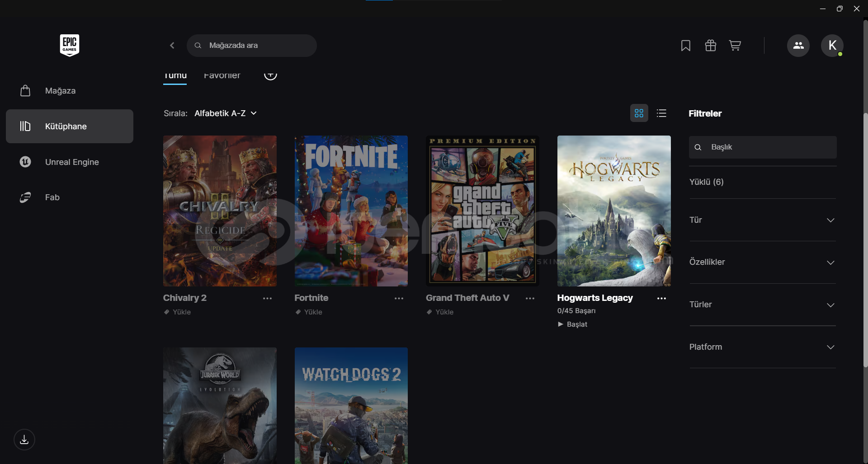Viewport: 868px width, 464px height.
Task: Open the Fortnite cover thumbnail
Action: [x=351, y=211]
